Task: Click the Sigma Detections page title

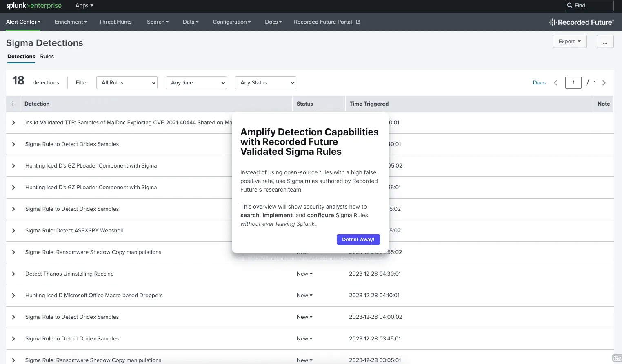Action: tap(44, 43)
